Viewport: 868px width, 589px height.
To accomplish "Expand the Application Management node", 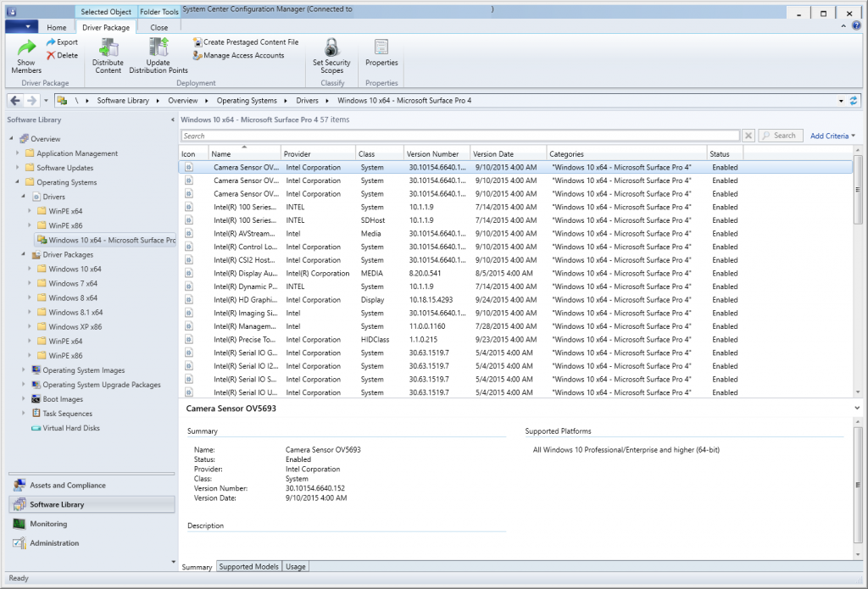I will coord(19,153).
